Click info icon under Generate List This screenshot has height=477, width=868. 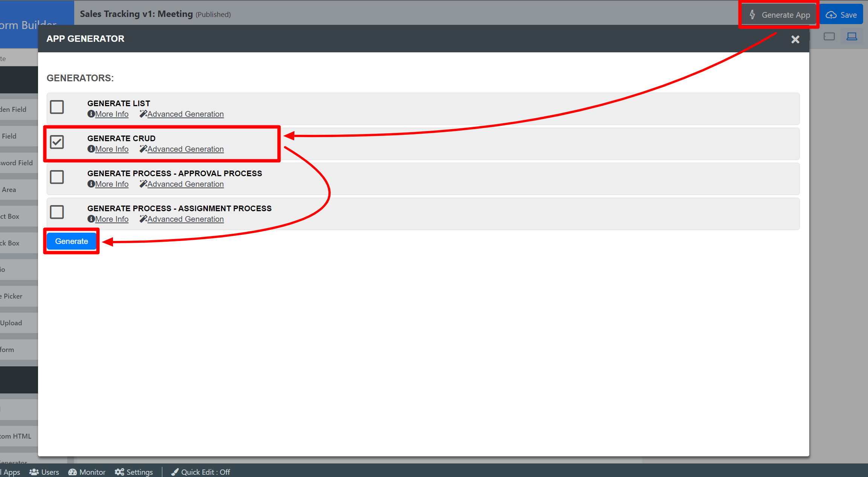click(91, 114)
